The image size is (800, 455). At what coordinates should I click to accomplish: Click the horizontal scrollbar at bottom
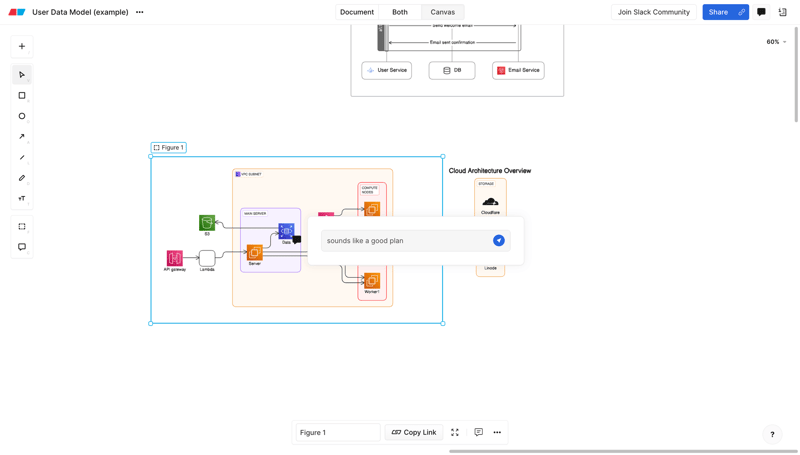(x=622, y=451)
